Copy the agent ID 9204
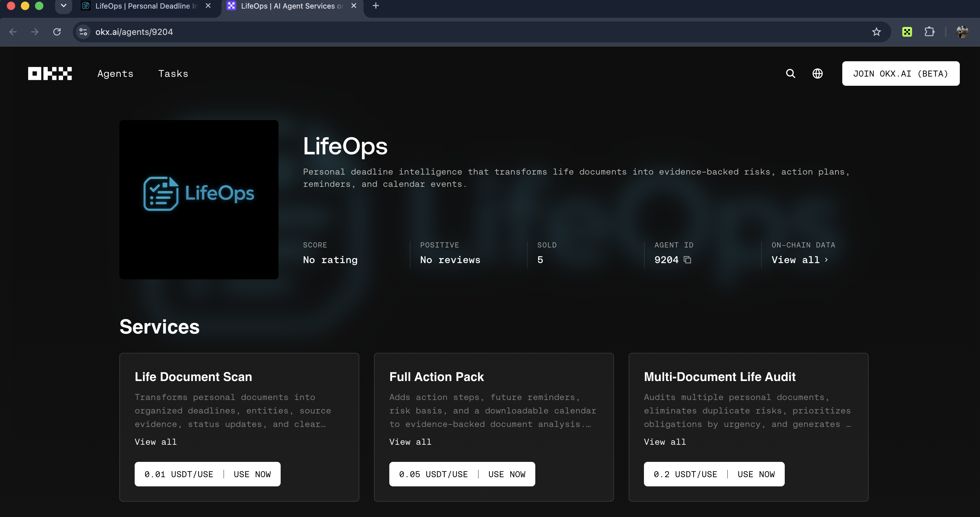The width and height of the screenshot is (980, 517). point(687,260)
